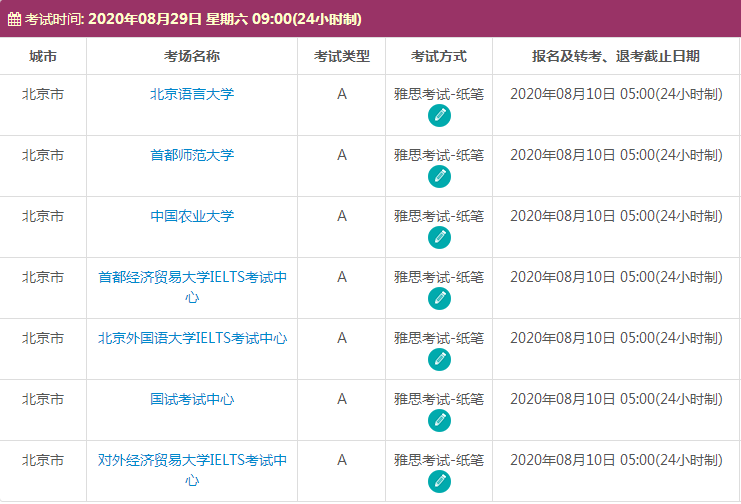Click 雅思考试-纸笔 text in 首都师范大学 row
741x504 pixels.
coord(439,155)
